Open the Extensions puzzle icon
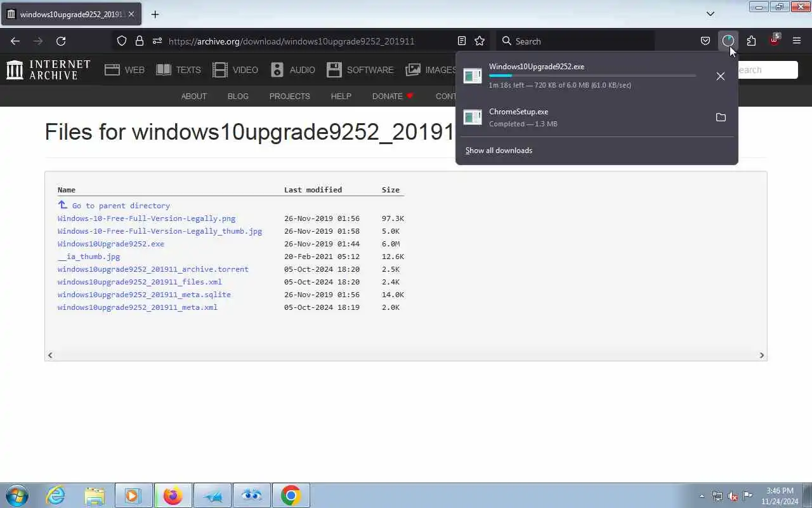Image resolution: width=812 pixels, height=508 pixels. click(751, 41)
